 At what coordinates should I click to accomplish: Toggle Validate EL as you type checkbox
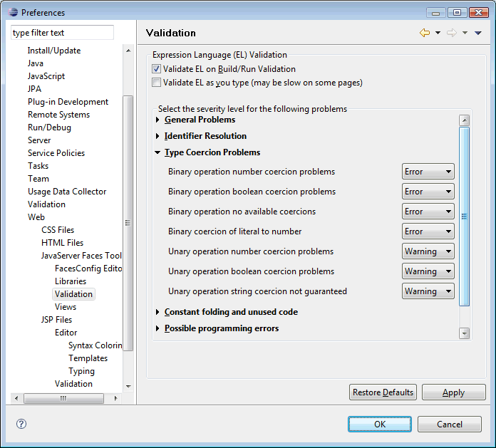(156, 83)
